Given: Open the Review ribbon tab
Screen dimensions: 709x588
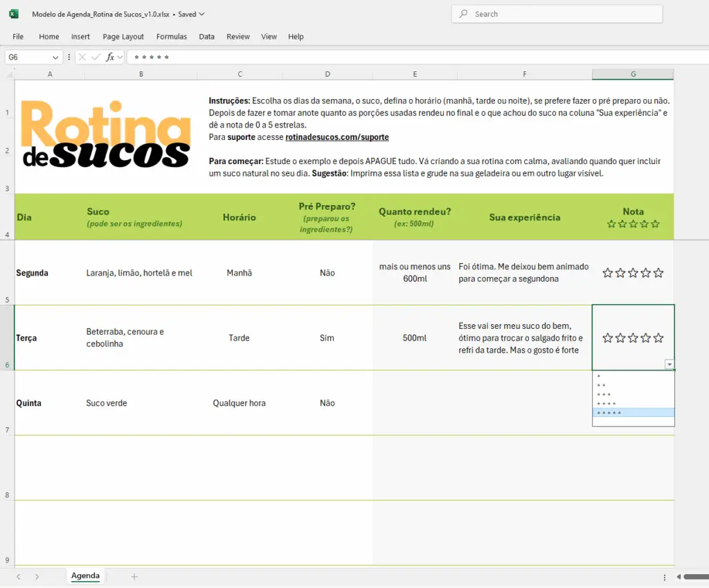Looking at the screenshot, I should pos(238,37).
